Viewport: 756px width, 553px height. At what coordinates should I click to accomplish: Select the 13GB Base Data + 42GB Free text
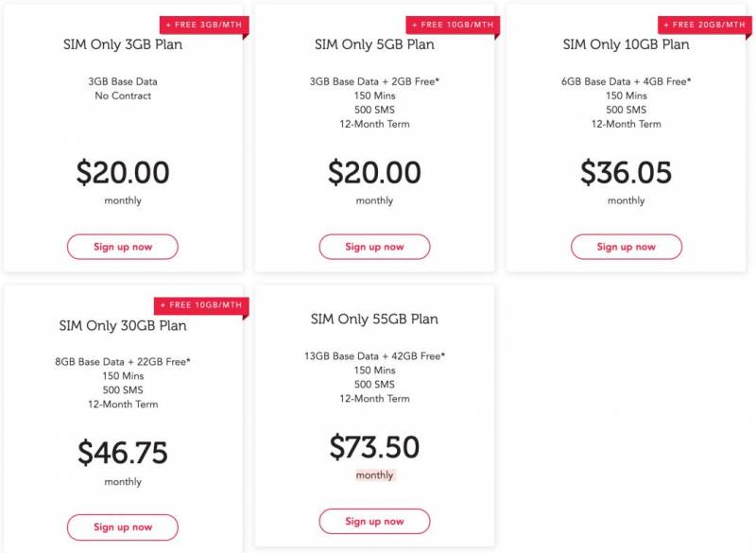pos(374,355)
